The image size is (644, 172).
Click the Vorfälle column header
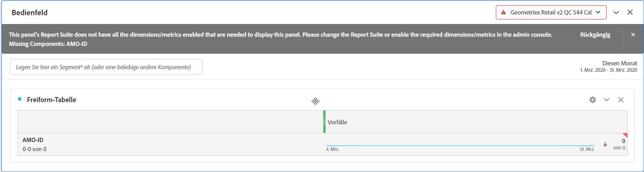[x=337, y=122]
